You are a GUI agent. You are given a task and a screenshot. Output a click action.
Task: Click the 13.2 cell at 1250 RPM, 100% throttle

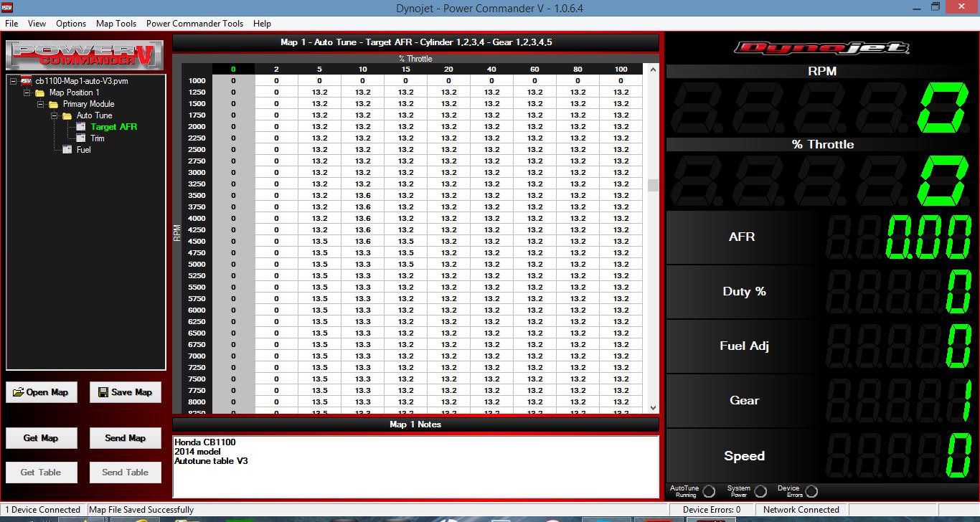(621, 92)
